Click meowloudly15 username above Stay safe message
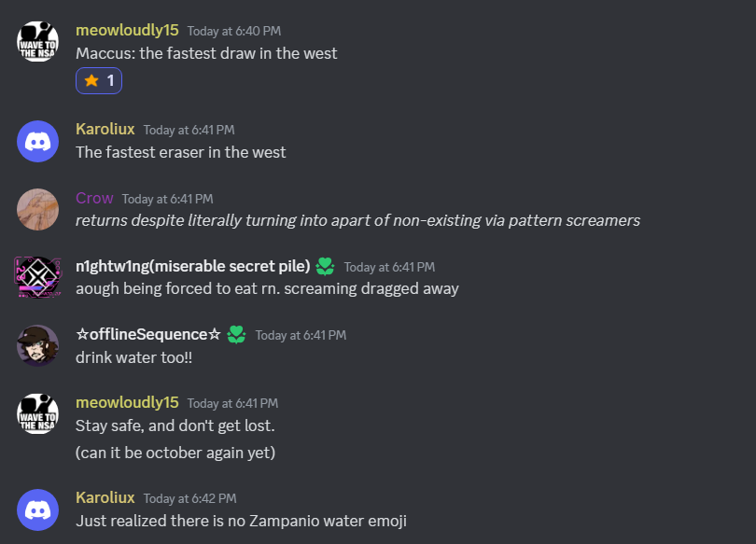The image size is (756, 544). coord(127,402)
